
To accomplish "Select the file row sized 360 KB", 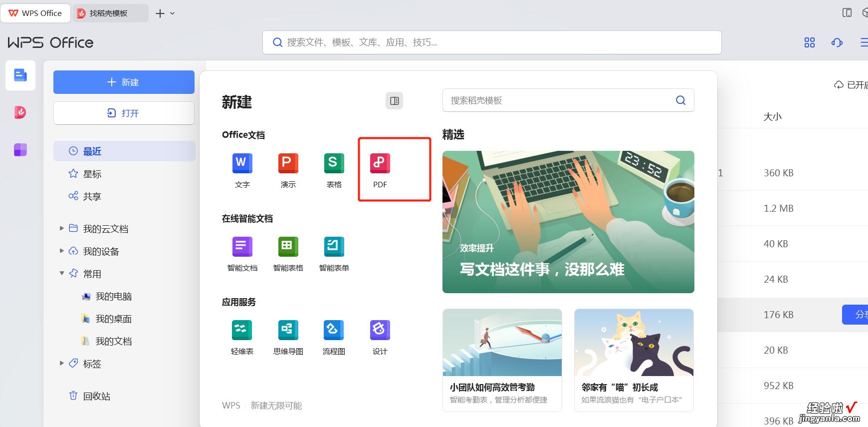I will pos(793,173).
